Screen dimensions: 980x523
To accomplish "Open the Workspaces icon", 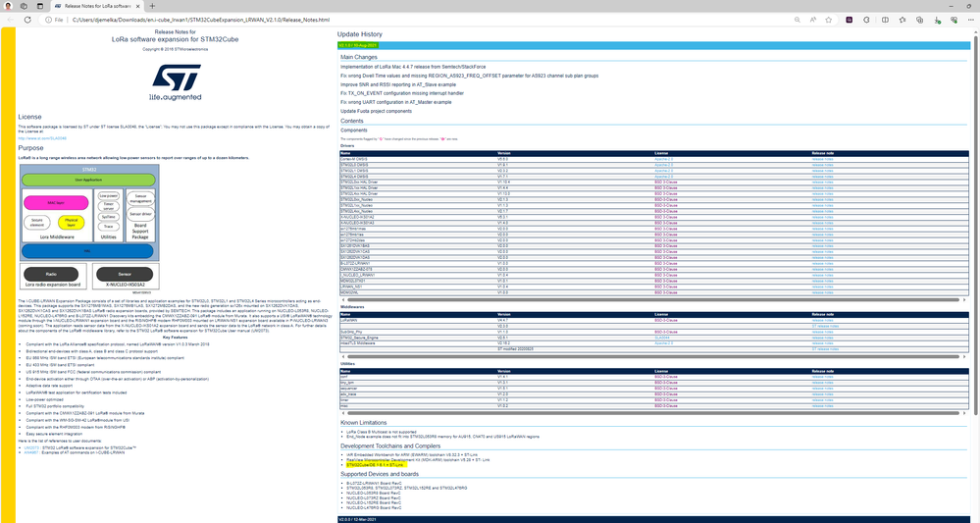I will (24, 6).
